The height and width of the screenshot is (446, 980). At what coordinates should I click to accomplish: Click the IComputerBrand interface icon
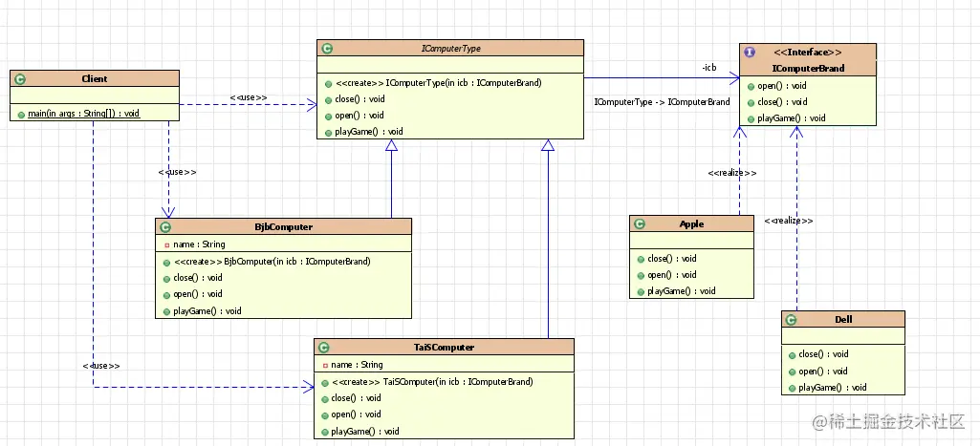[750, 53]
